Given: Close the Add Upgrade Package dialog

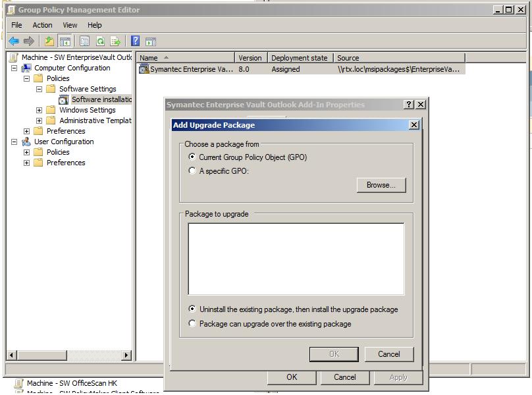Looking at the screenshot, I should (414, 125).
